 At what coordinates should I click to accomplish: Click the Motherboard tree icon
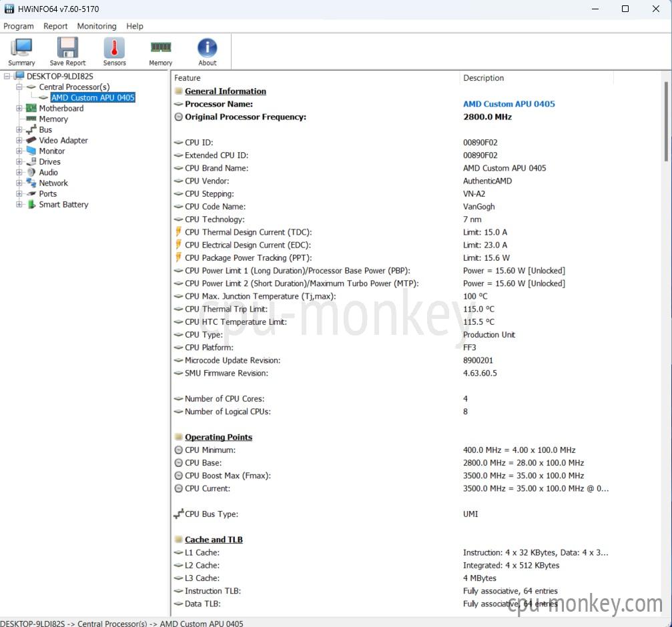pyautogui.click(x=31, y=108)
